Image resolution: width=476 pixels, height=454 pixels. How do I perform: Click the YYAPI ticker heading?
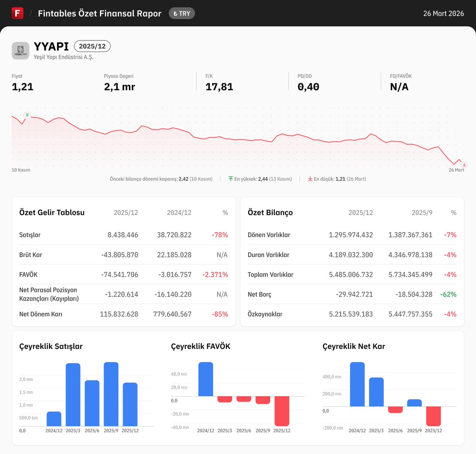[51, 46]
